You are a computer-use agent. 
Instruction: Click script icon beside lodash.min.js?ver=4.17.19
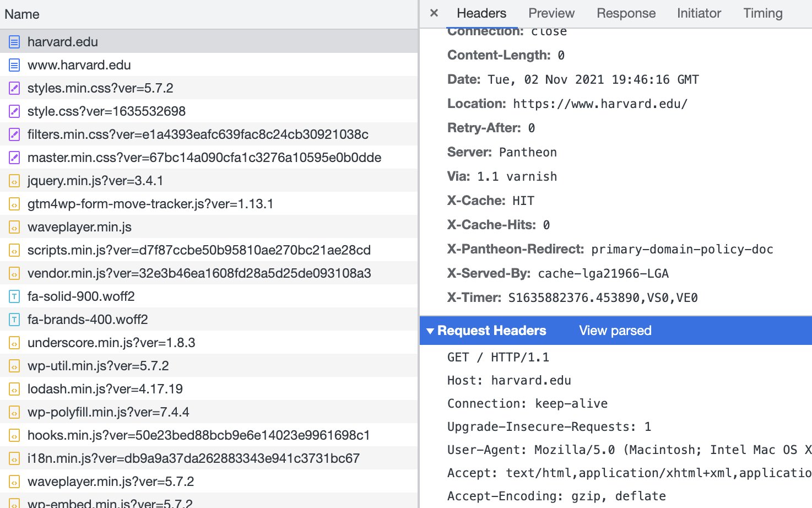pyautogui.click(x=14, y=389)
